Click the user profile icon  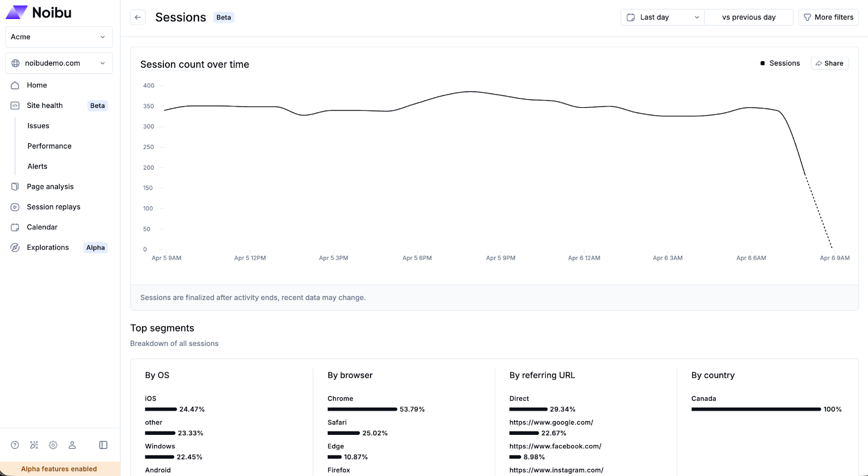(72, 445)
